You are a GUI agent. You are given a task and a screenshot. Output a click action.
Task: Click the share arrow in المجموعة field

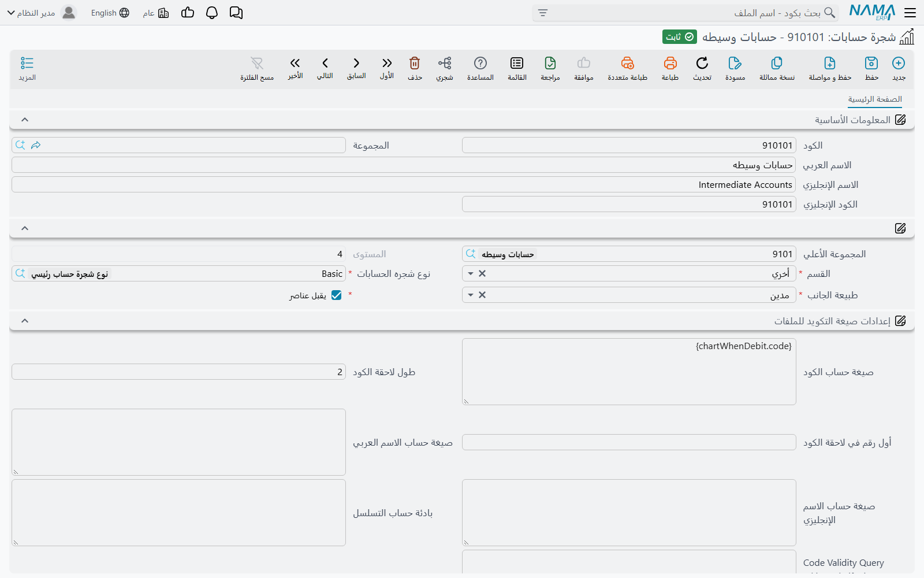36,145
